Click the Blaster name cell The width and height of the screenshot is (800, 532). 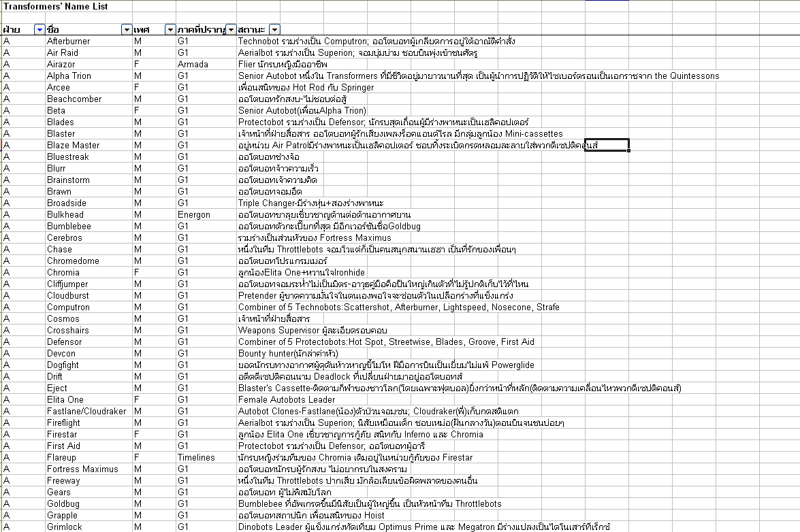pos(89,133)
